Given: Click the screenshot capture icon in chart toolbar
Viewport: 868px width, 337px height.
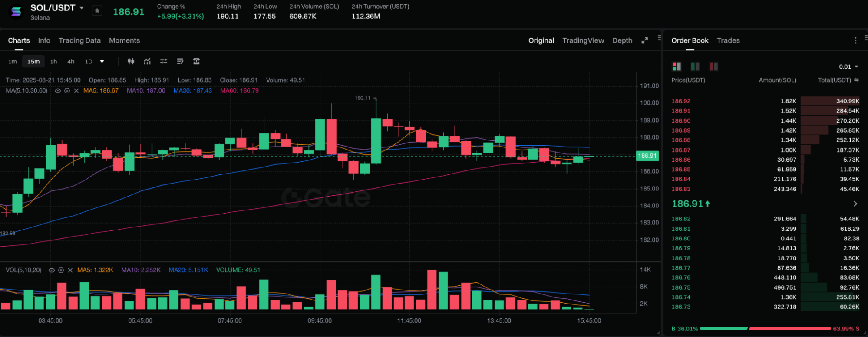Looking at the screenshot, I should click(196, 61).
